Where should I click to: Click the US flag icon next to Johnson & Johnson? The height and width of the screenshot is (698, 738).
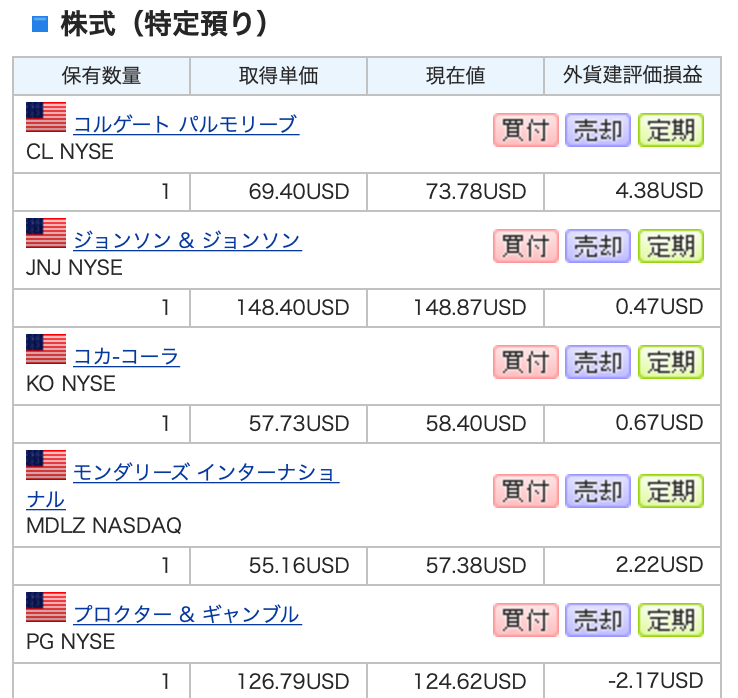tap(46, 233)
